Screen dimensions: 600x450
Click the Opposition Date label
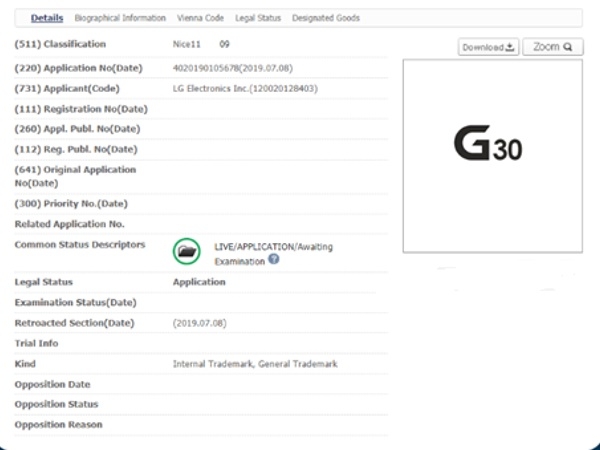click(x=52, y=385)
